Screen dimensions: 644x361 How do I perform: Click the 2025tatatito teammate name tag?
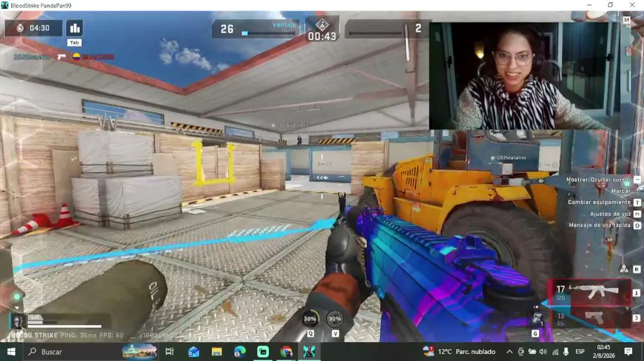512,157
